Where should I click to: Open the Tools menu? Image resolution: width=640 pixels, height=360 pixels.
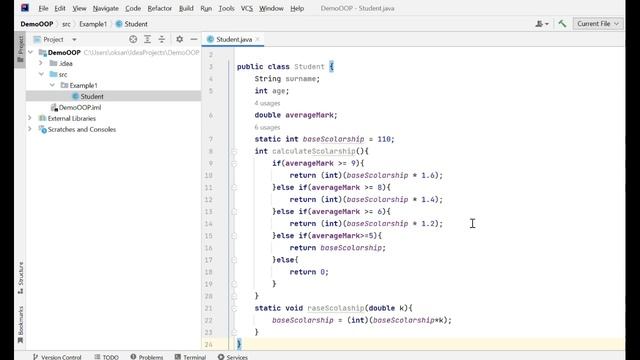[x=226, y=8]
